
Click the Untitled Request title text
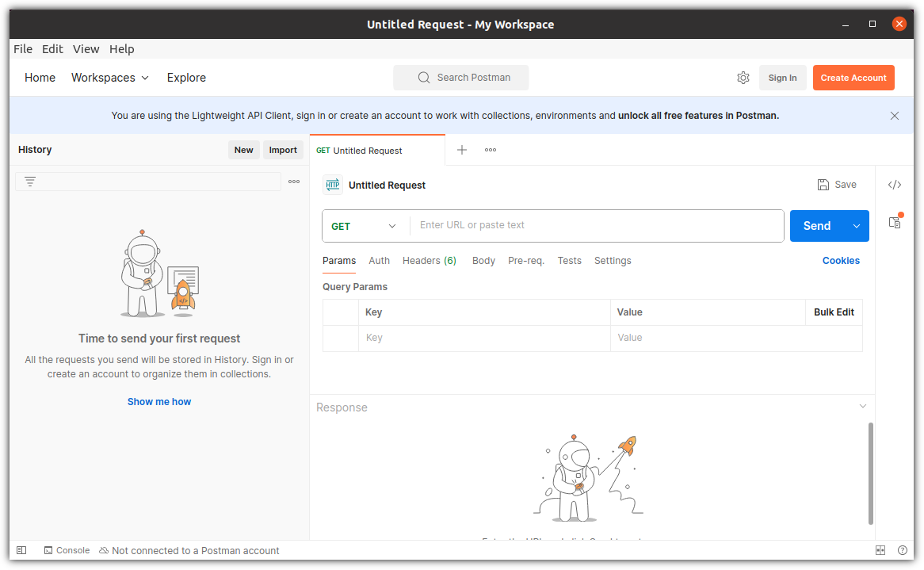(387, 185)
